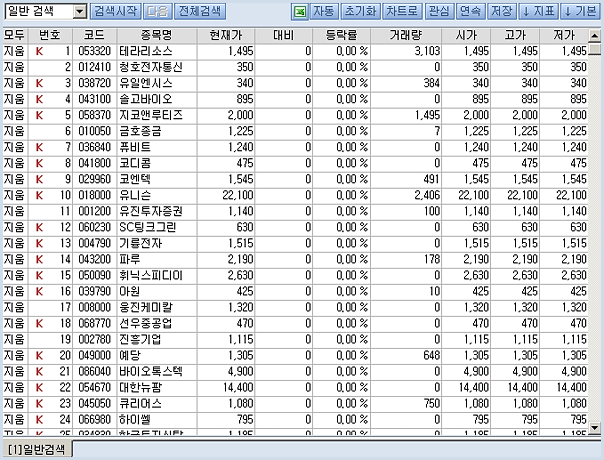Click stock code 018000

pos(94,195)
